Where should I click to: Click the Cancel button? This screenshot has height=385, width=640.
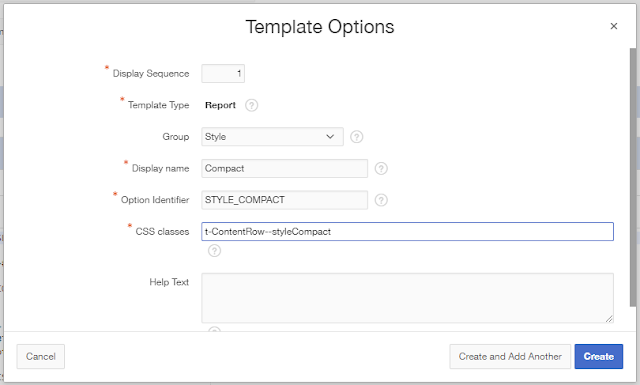pyautogui.click(x=41, y=356)
